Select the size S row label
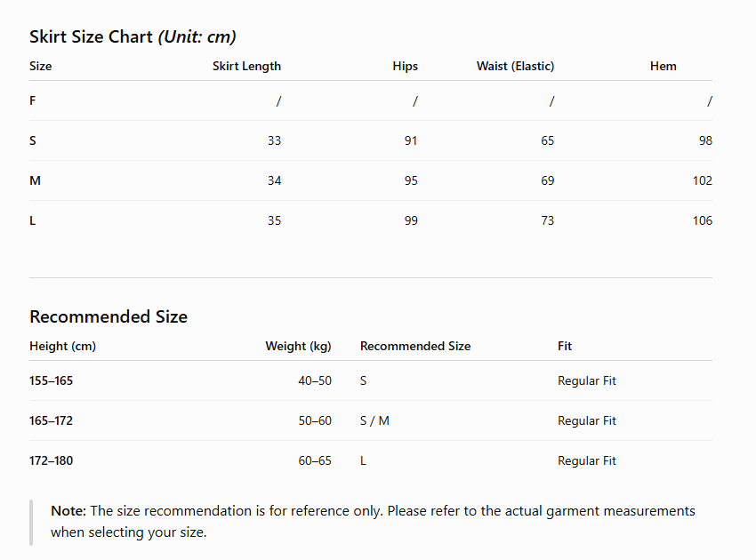This screenshot has width=756, height=560. [32, 140]
